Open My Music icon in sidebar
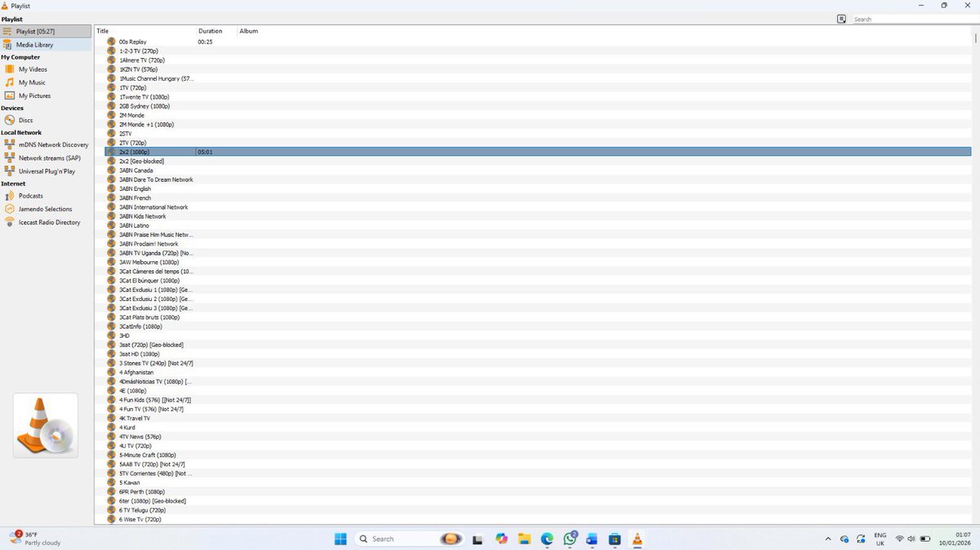This screenshot has width=980, height=550. [10, 82]
